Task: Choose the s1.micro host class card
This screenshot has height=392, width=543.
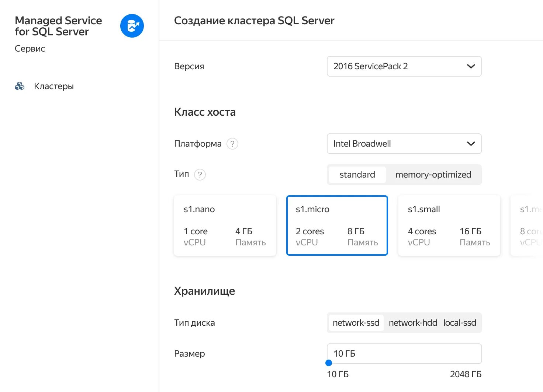Action: click(x=337, y=225)
